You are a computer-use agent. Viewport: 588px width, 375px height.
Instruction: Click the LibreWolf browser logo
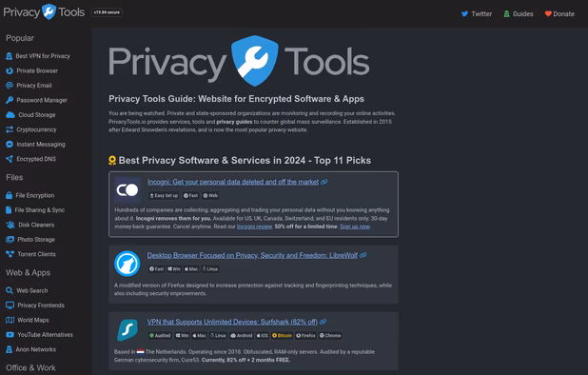[127, 264]
